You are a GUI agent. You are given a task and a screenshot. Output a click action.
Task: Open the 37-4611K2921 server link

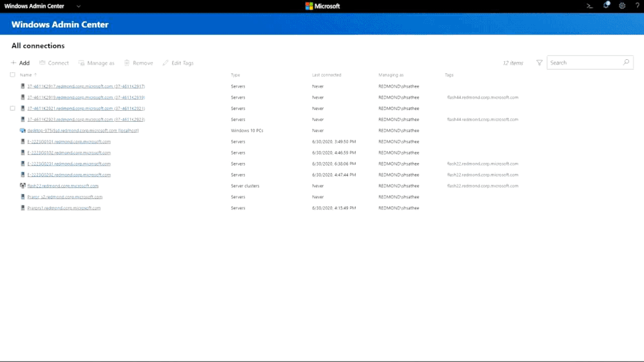tap(86, 108)
